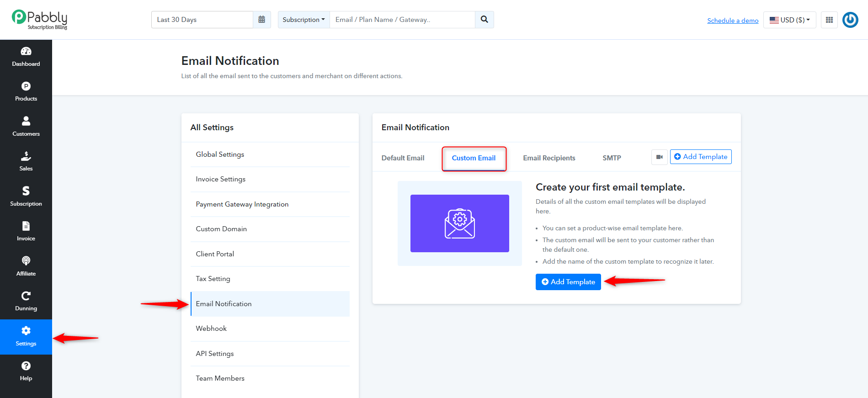Click the video tutorial camera icon

click(660, 157)
